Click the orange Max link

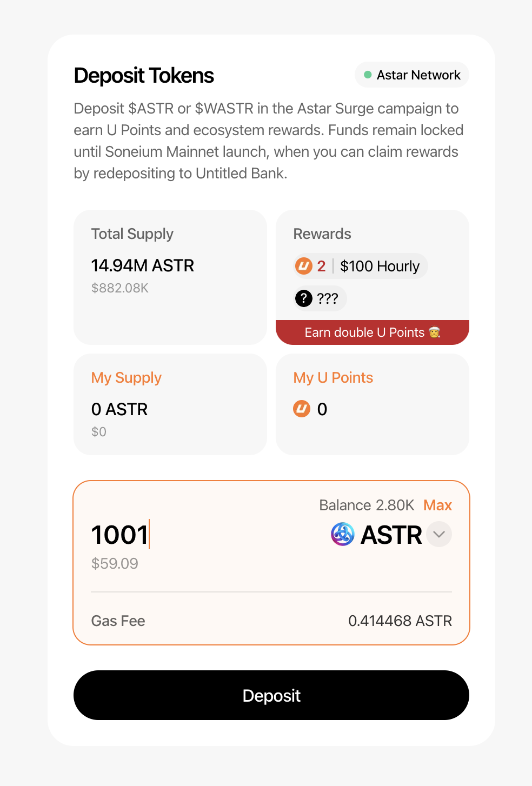pyautogui.click(x=437, y=505)
